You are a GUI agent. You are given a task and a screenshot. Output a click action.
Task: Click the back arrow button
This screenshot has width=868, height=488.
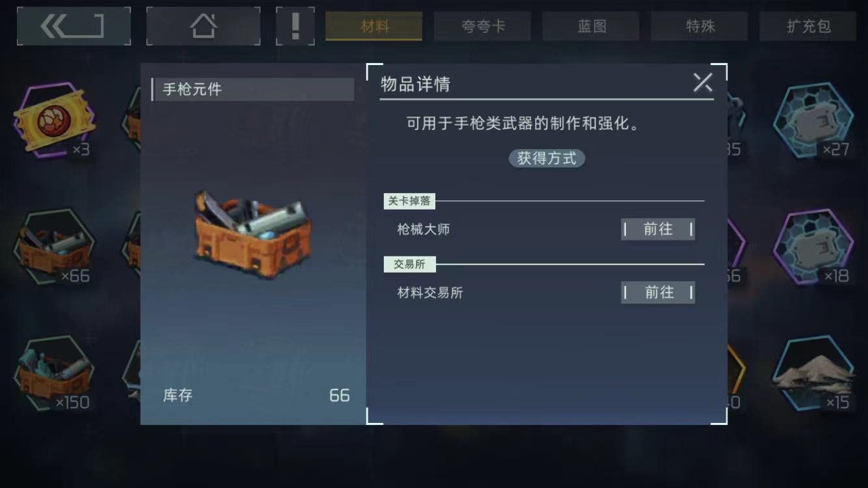[74, 26]
